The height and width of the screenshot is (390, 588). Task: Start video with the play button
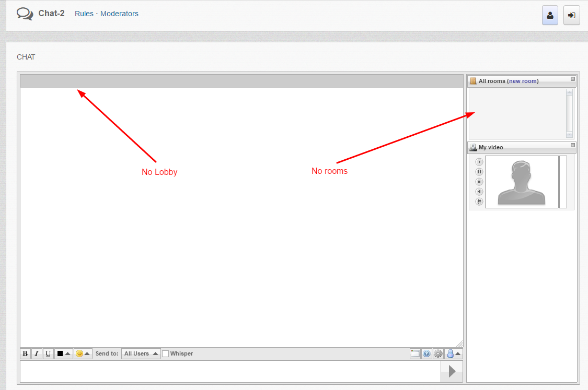479,162
